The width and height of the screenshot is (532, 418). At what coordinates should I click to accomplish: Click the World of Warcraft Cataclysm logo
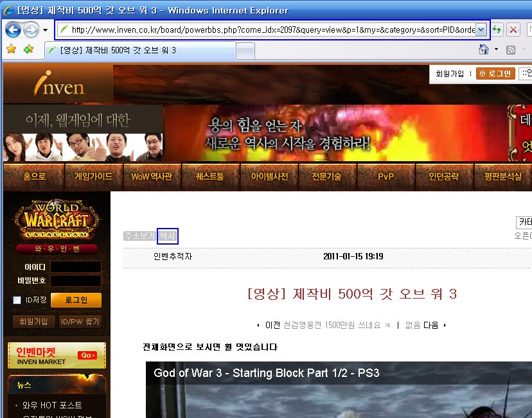[x=57, y=219]
